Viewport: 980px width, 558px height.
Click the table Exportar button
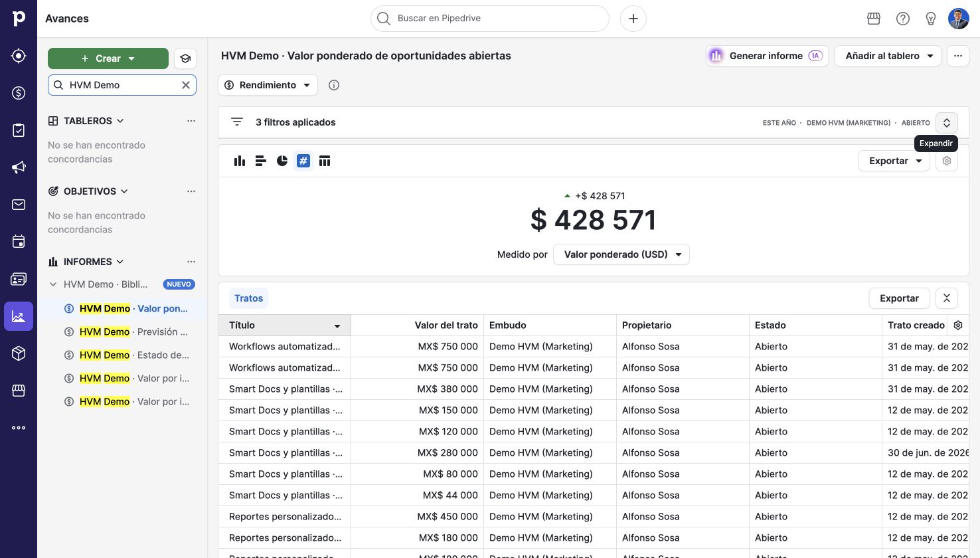coord(900,298)
